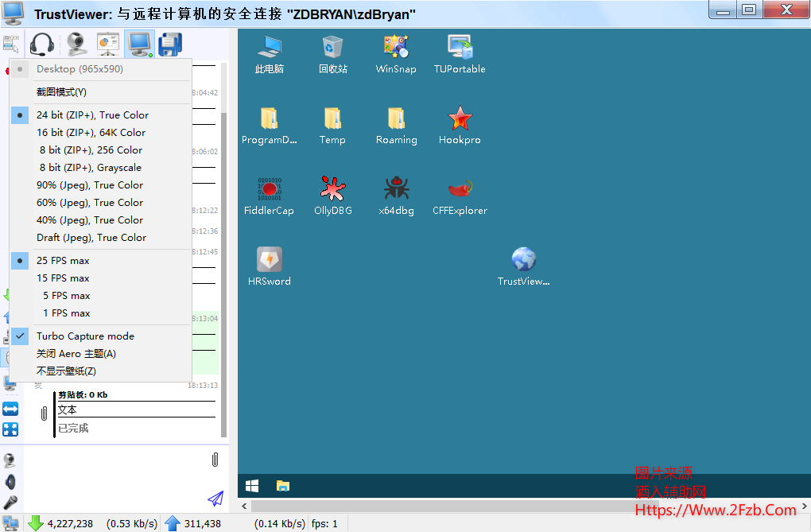
Task: Select the Roaming folder icon
Action: click(x=396, y=125)
